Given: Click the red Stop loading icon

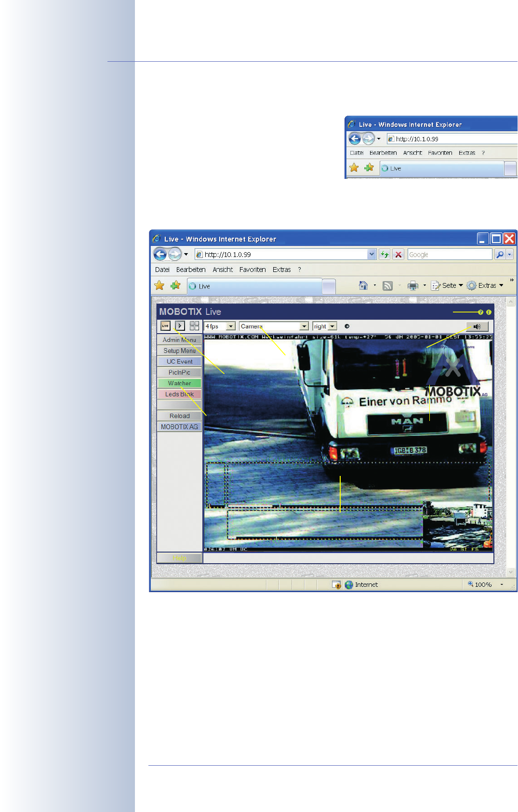Looking at the screenshot, I should (x=398, y=255).
